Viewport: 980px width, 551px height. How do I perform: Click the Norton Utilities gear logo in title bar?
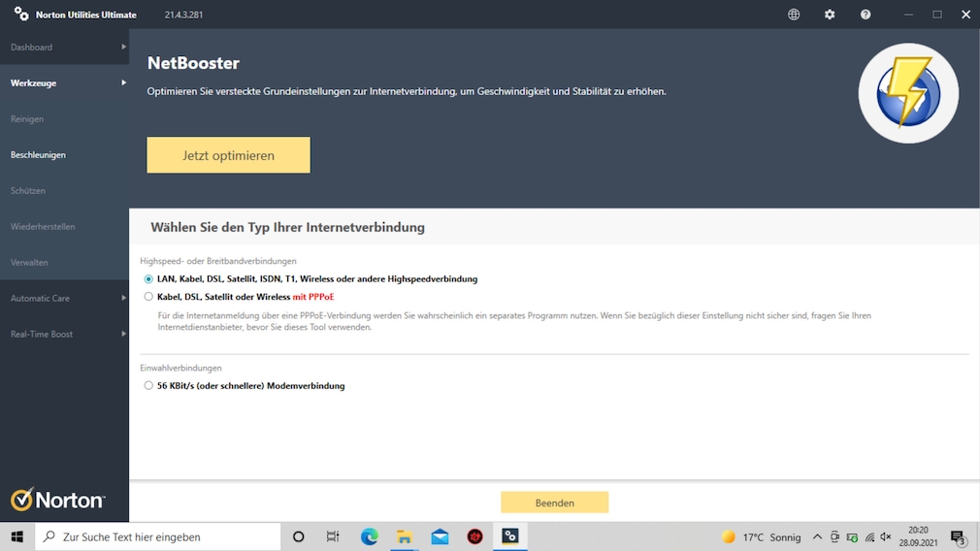point(21,14)
